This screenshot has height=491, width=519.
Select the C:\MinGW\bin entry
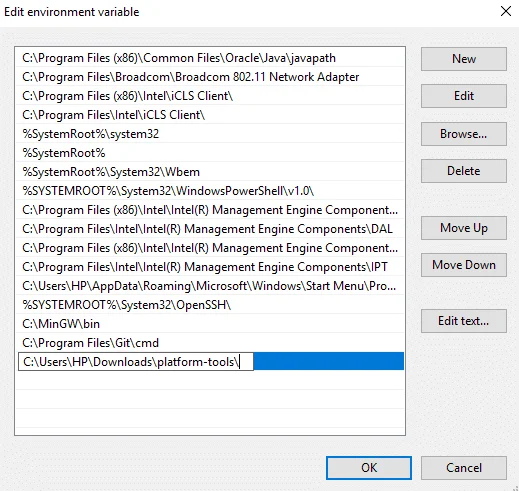[x=210, y=324]
